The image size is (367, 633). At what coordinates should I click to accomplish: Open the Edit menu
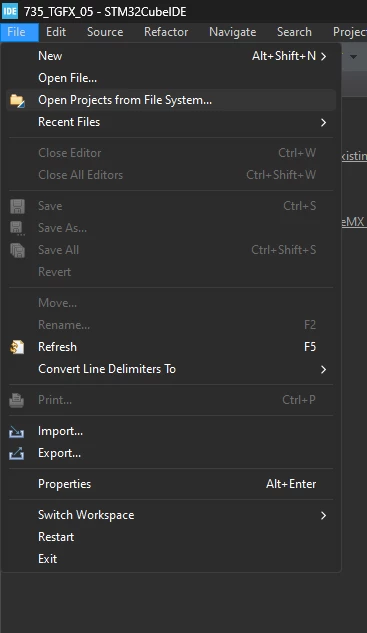click(56, 32)
